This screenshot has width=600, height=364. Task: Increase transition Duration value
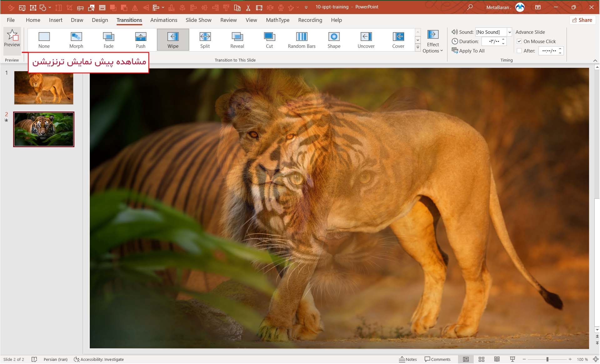[x=503, y=39]
